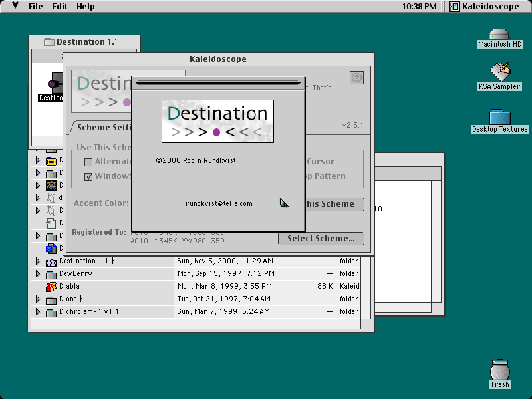
Task: Open the File menu
Action: (36, 7)
